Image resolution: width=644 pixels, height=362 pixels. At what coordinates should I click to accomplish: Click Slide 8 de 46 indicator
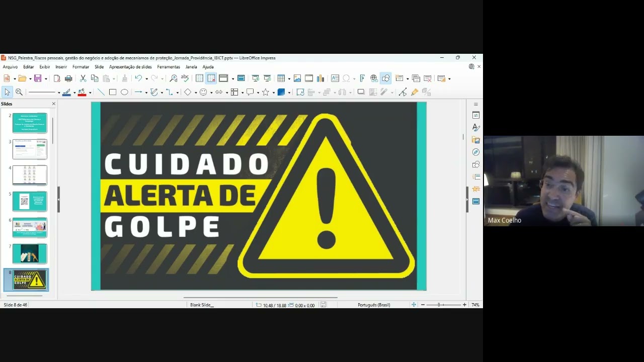[x=16, y=305]
